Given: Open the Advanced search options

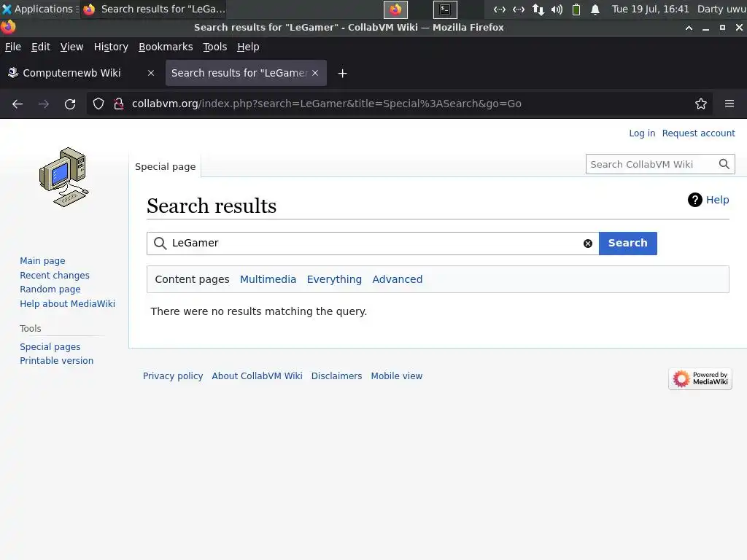Looking at the screenshot, I should coord(398,279).
